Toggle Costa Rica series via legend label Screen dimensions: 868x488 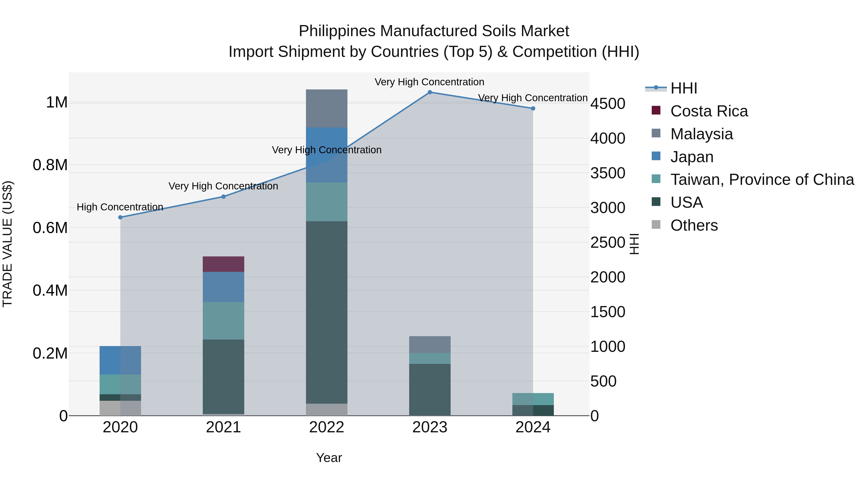coord(709,111)
